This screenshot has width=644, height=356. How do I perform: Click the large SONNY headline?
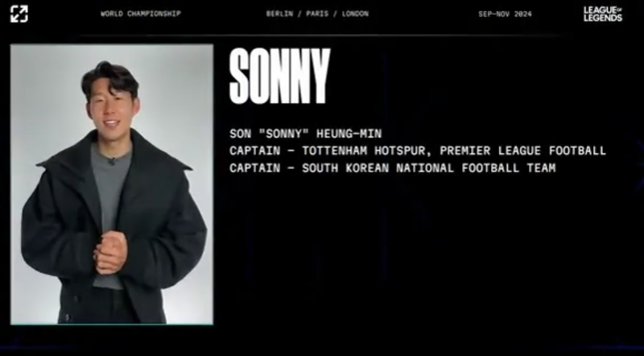click(279, 76)
